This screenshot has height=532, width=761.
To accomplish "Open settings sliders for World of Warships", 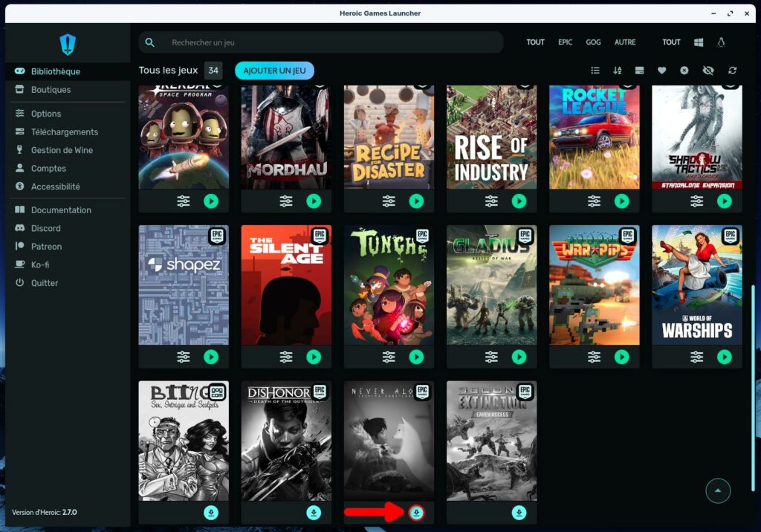I will (x=696, y=357).
